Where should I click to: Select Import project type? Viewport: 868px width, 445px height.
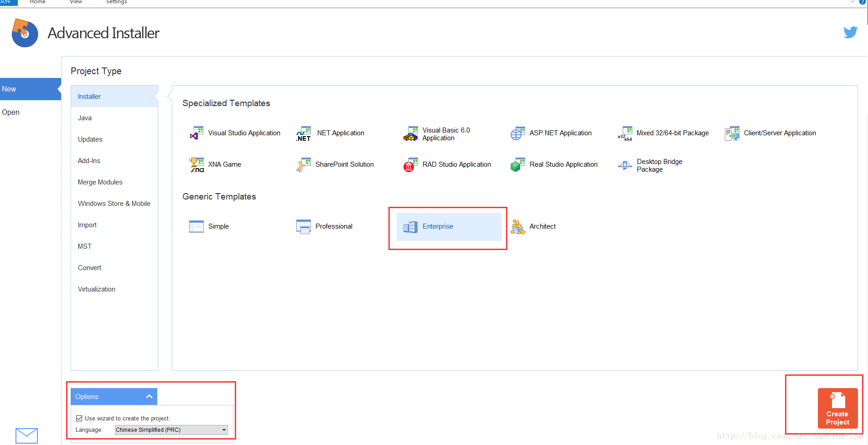(x=114, y=225)
